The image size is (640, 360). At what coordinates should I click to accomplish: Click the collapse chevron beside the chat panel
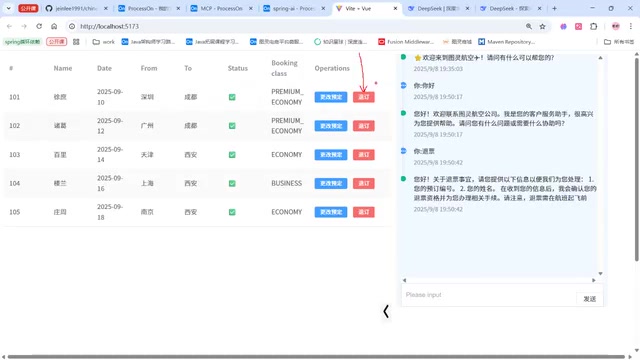[386, 311]
